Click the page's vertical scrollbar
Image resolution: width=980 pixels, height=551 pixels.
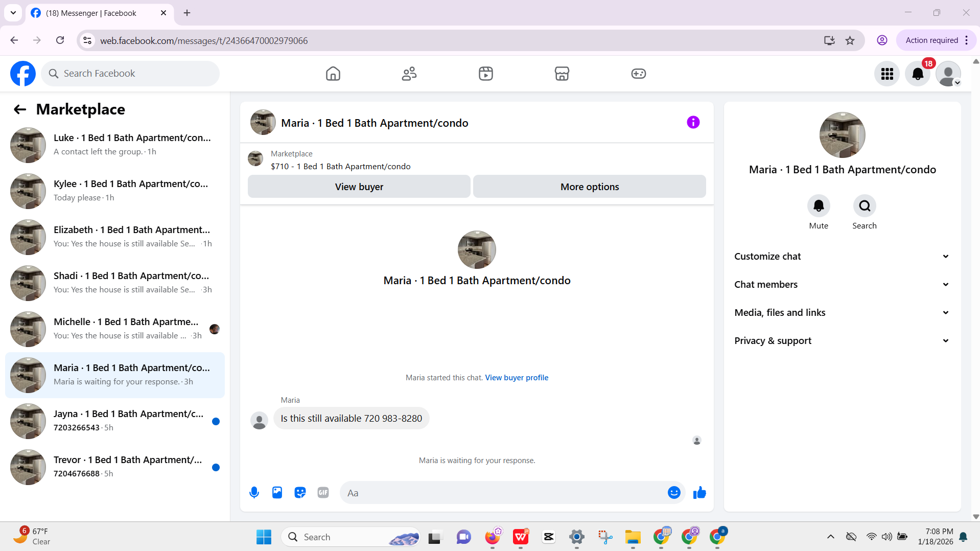tap(975, 289)
